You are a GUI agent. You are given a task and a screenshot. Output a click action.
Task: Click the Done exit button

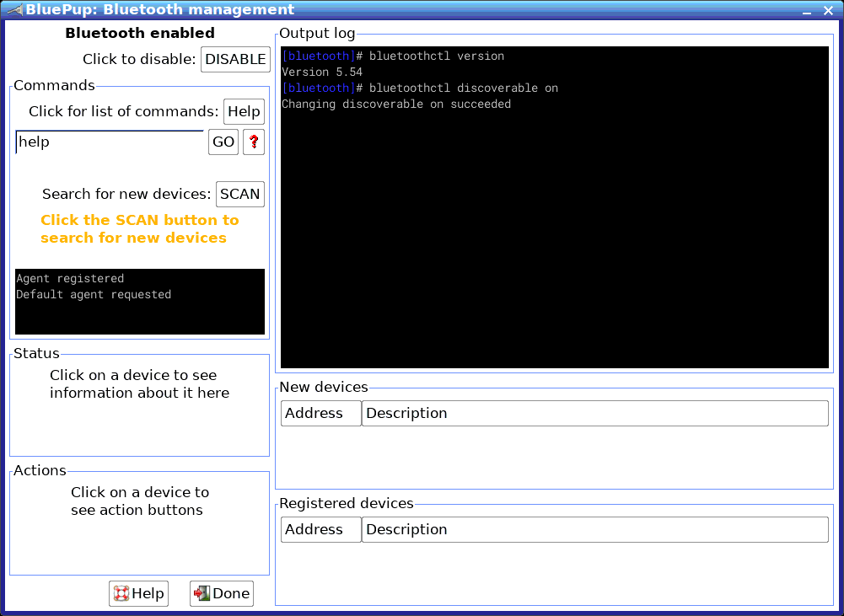[x=222, y=593]
